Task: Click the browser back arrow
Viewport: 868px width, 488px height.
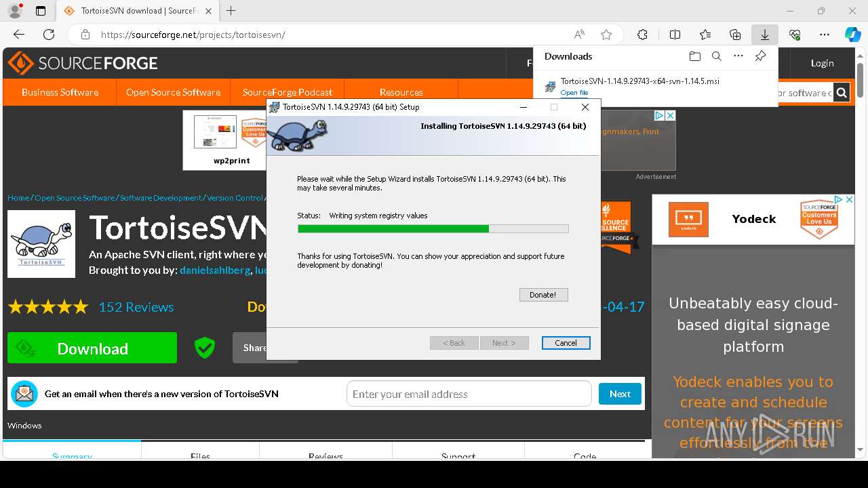Action: [x=19, y=35]
